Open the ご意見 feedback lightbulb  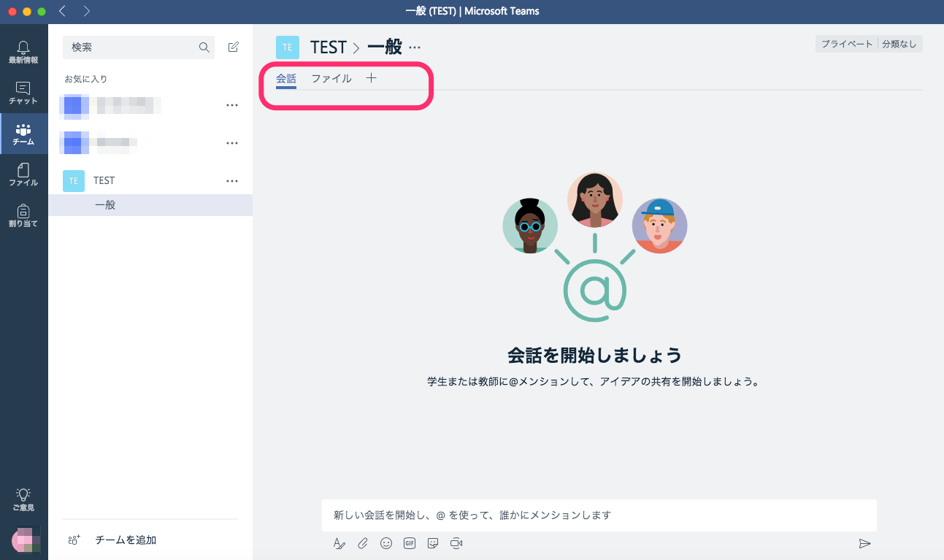pos(23,499)
